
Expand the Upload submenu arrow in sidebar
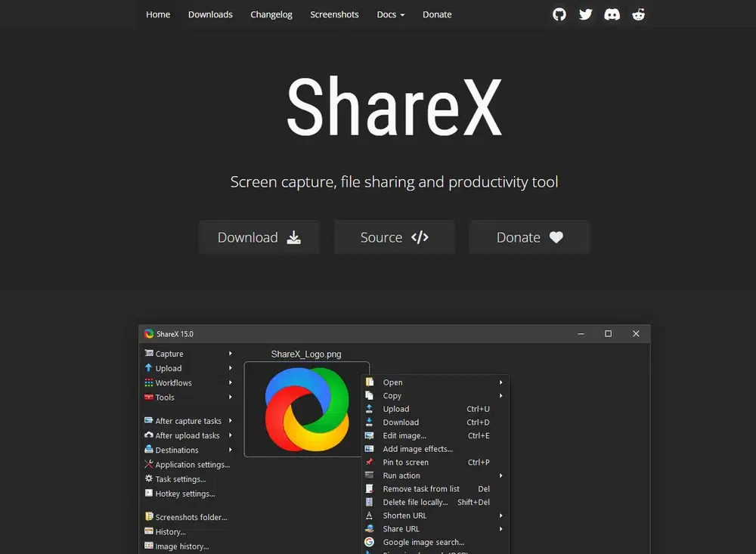(x=231, y=368)
